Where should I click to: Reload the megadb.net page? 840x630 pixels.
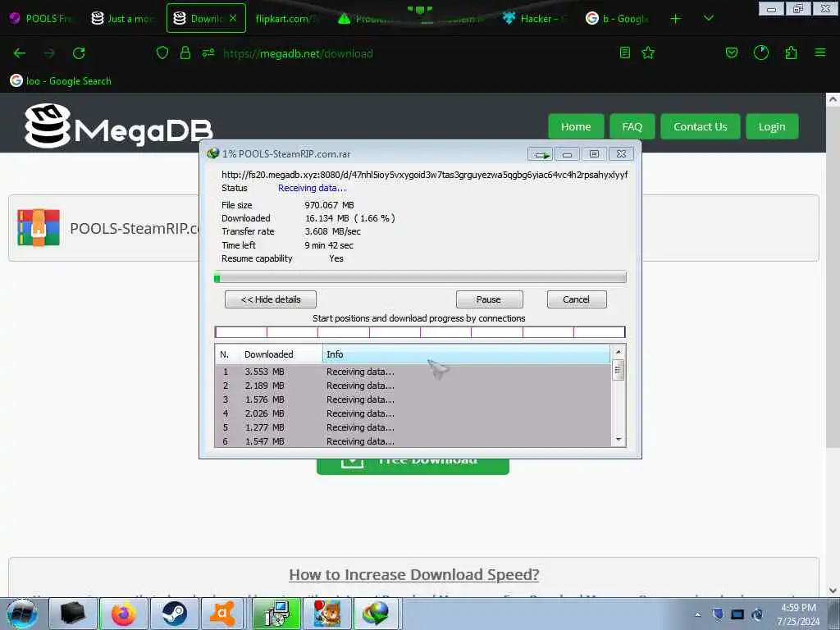click(79, 53)
